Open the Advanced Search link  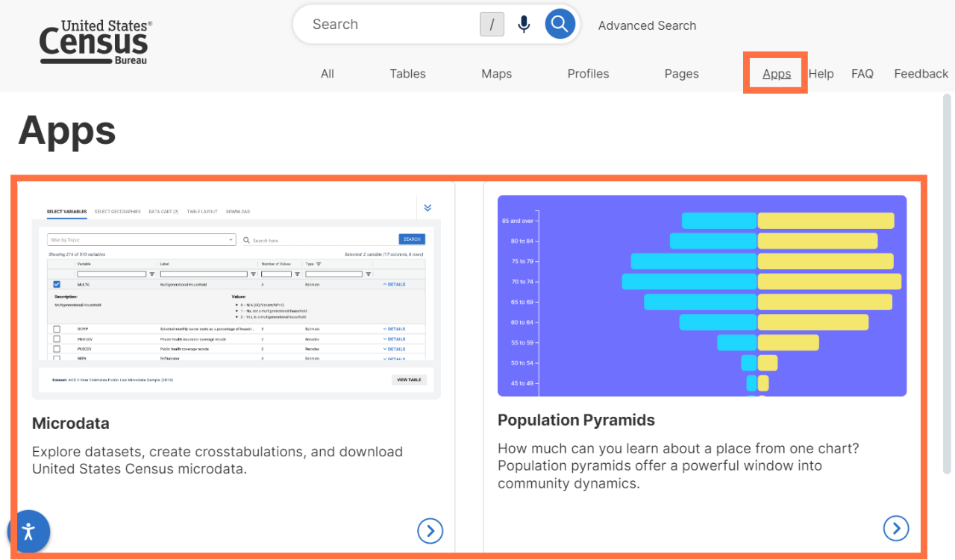(647, 25)
